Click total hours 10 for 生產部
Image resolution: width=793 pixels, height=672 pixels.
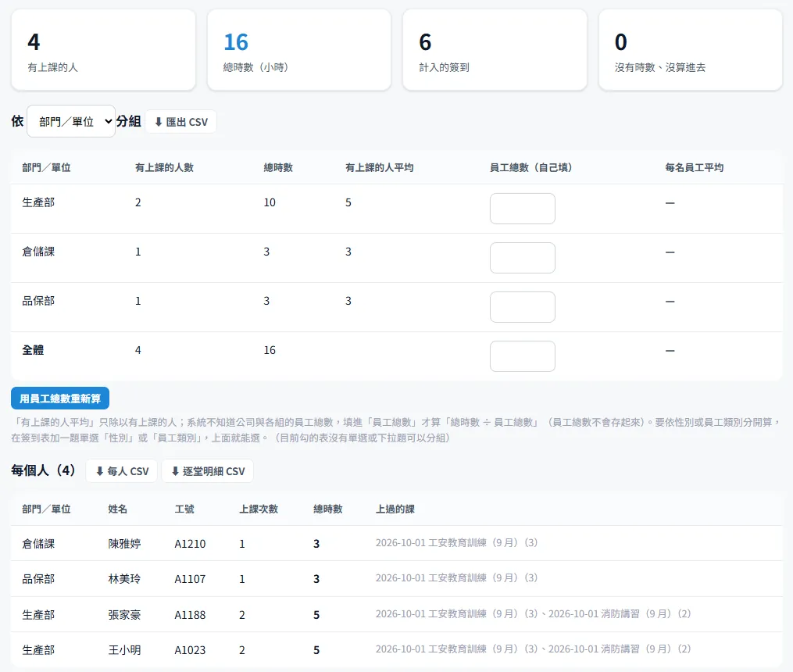270,202
